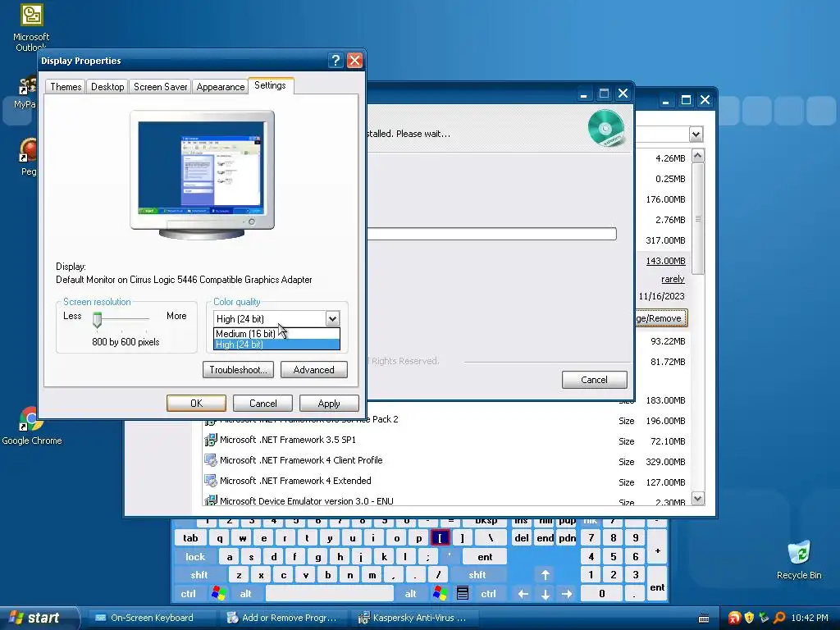
Task: Tap the context menu key on On-Screen Keyboard
Action: click(463, 594)
